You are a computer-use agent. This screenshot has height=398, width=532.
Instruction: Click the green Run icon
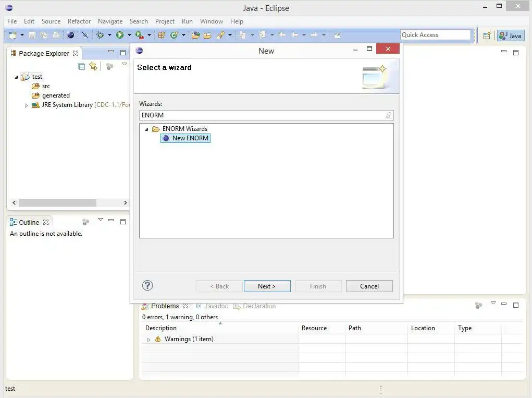coord(120,35)
